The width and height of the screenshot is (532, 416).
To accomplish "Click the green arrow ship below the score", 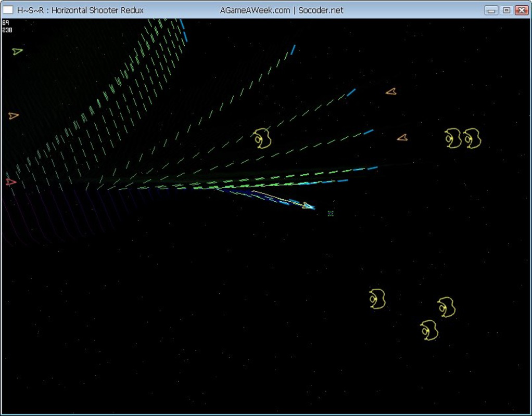I will [x=17, y=51].
